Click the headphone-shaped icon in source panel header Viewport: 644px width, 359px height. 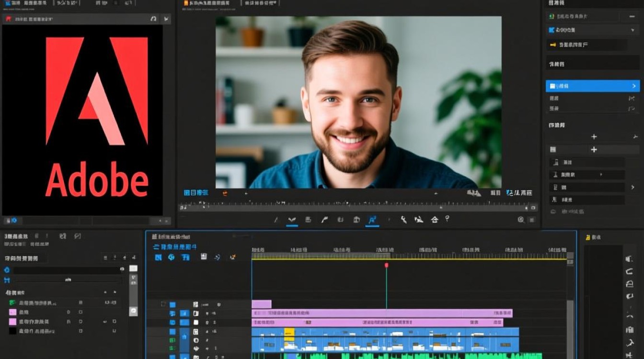click(x=153, y=19)
